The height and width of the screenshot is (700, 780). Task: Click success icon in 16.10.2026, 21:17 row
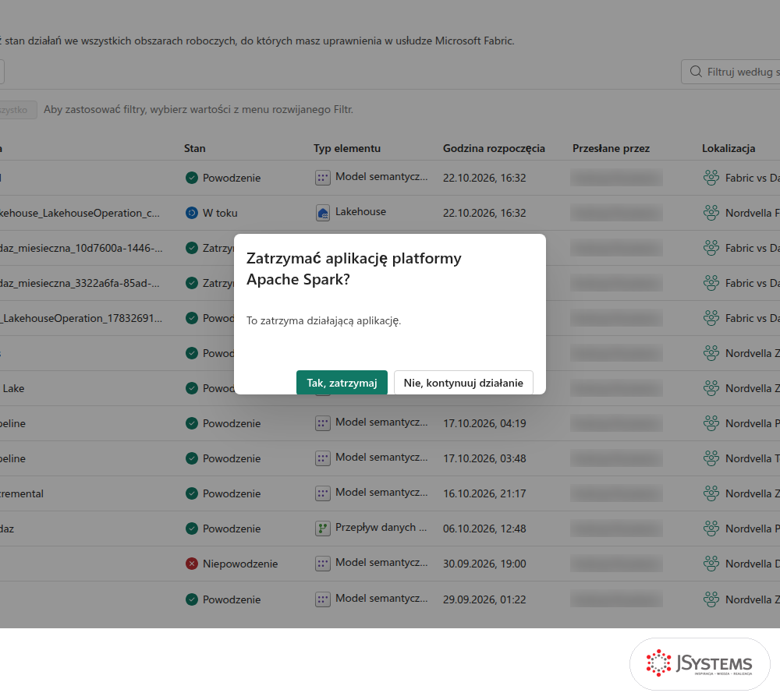point(192,493)
